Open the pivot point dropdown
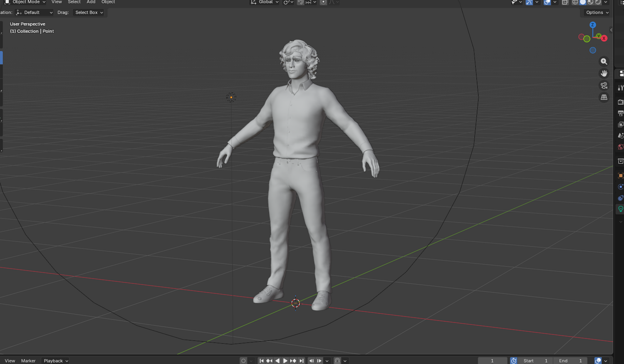 [x=288, y=2]
